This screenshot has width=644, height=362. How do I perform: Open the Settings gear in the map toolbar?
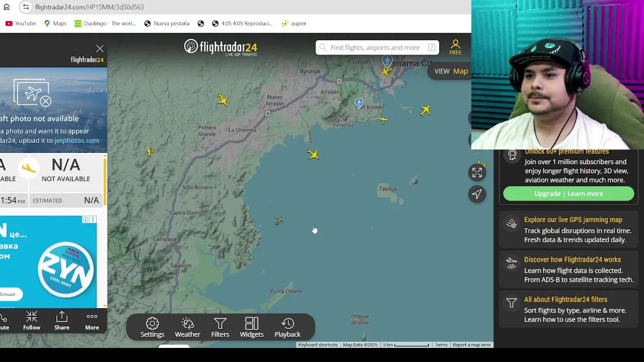point(152,327)
